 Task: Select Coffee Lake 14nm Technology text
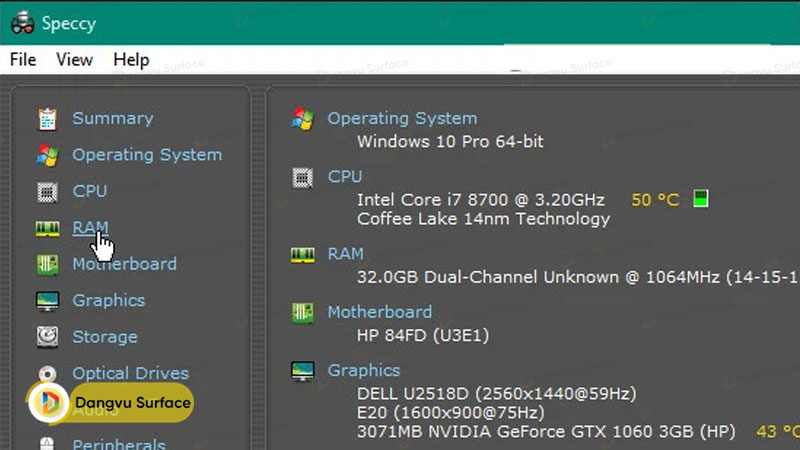483,219
